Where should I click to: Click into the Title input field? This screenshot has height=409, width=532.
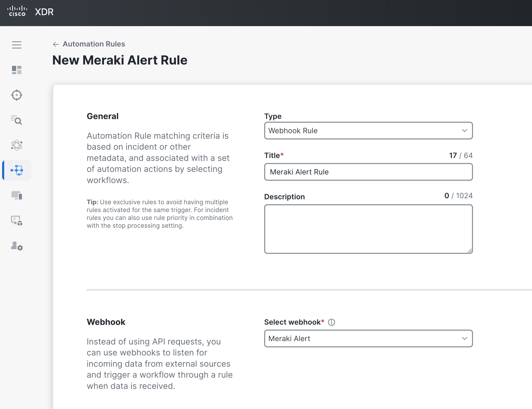[x=368, y=172]
